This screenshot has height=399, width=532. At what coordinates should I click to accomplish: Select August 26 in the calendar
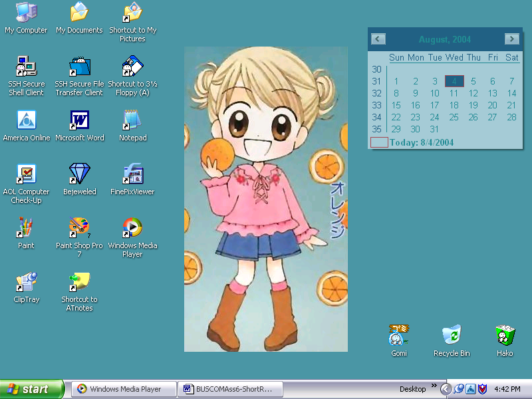473,117
